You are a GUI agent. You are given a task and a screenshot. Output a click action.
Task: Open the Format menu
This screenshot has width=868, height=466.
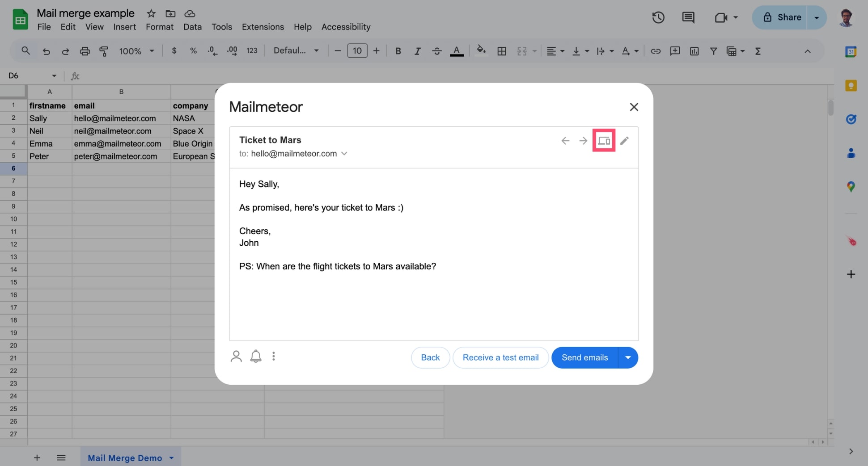click(160, 27)
